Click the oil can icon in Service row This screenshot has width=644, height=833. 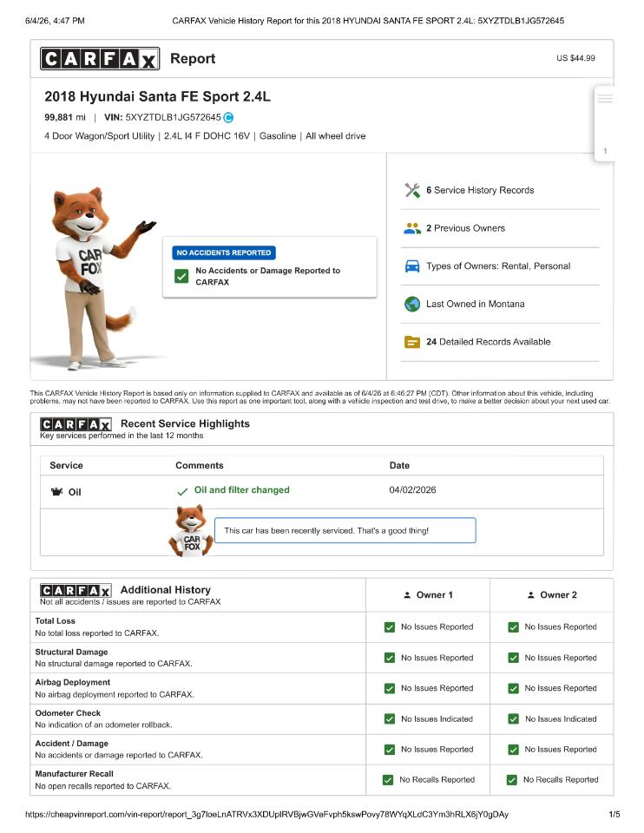(56, 491)
